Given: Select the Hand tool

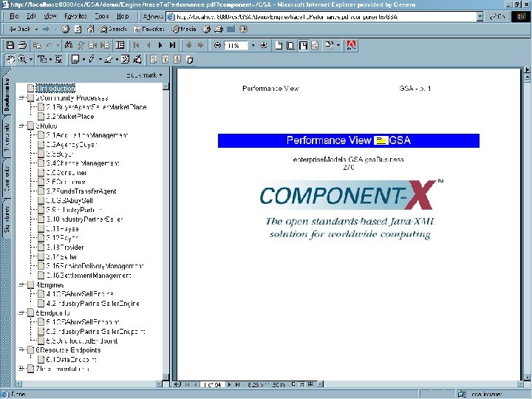Looking at the screenshot, I should (10, 60).
